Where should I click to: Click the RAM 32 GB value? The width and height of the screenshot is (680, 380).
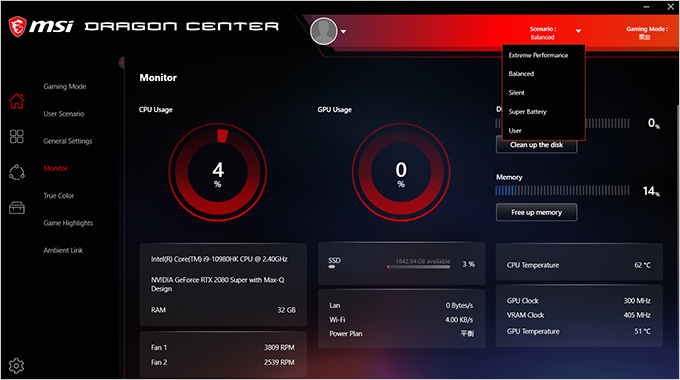coord(287,310)
